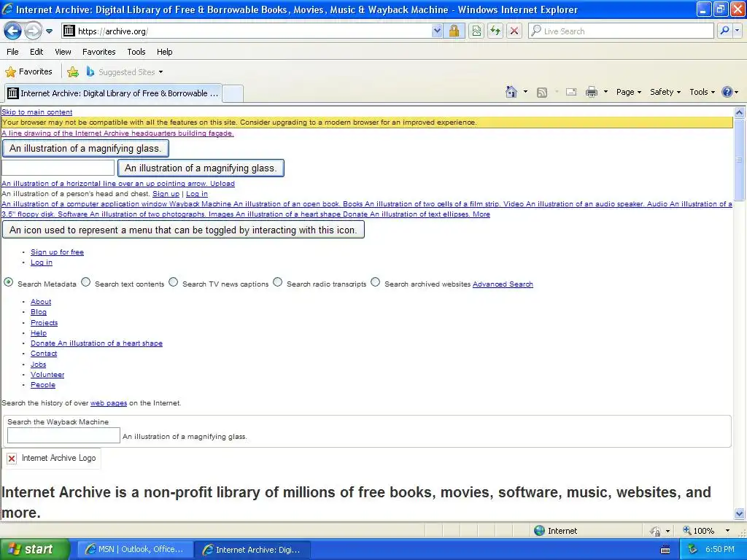Viewport: 747px width, 560px height.
Task: Open the View menu
Action: [x=63, y=52]
